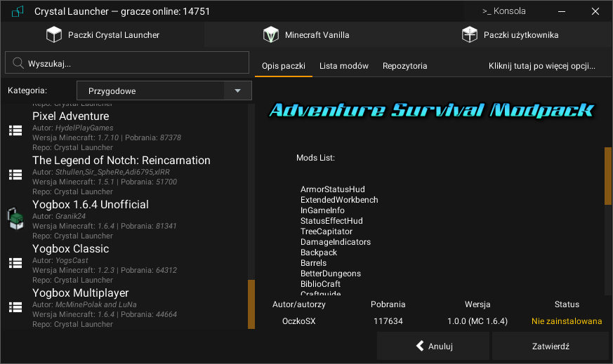Click the BiblioCraft mod entry
Screen dimensions: 613x364
point(320,284)
